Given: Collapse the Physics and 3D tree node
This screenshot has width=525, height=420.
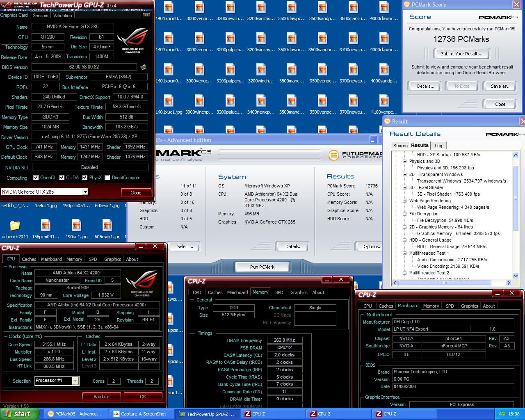Looking at the screenshot, I should coord(404,161).
